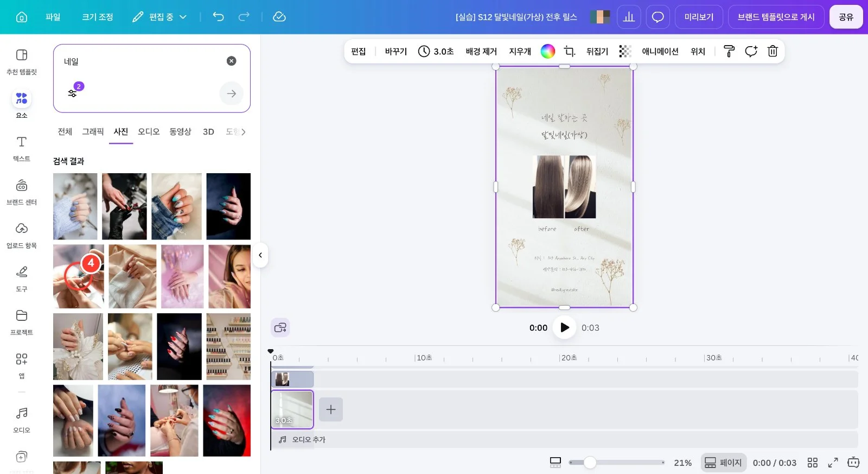The width and height of the screenshot is (868, 474).
Task: Adjust the zoom slider handle
Action: coord(590,463)
